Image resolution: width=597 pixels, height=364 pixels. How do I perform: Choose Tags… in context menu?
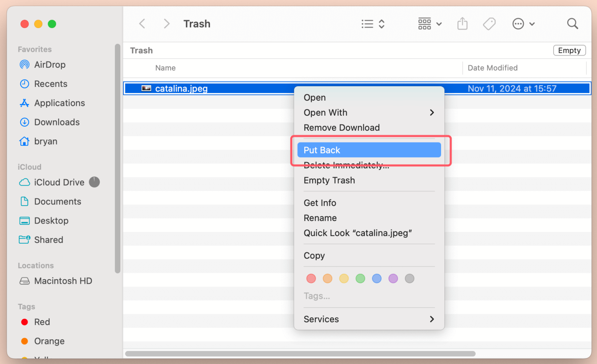click(x=317, y=296)
